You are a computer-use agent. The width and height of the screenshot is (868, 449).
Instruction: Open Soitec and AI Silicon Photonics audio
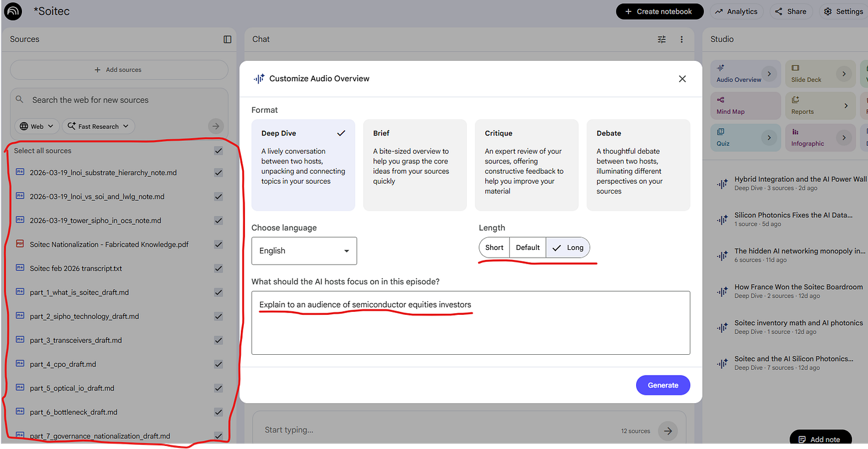pyautogui.click(x=792, y=363)
